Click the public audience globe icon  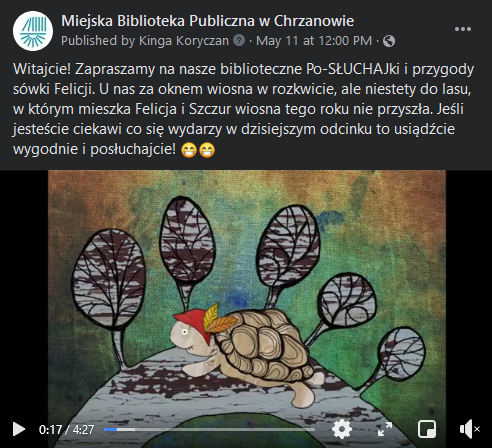point(389,41)
